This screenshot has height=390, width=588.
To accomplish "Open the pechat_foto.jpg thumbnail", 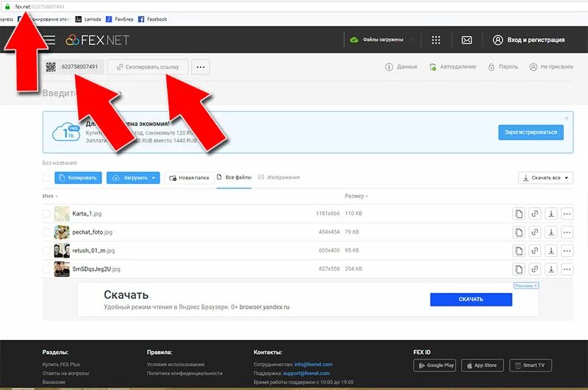I will 62,232.
